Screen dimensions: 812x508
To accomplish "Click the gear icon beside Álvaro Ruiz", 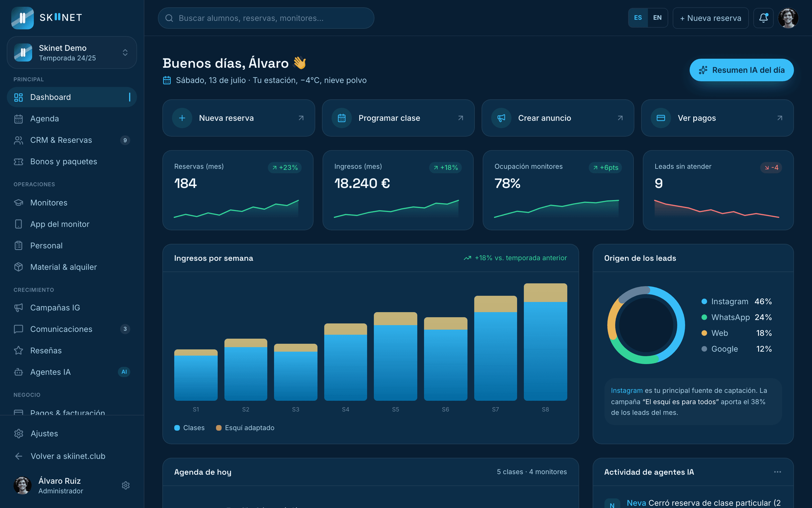I will click(x=126, y=485).
